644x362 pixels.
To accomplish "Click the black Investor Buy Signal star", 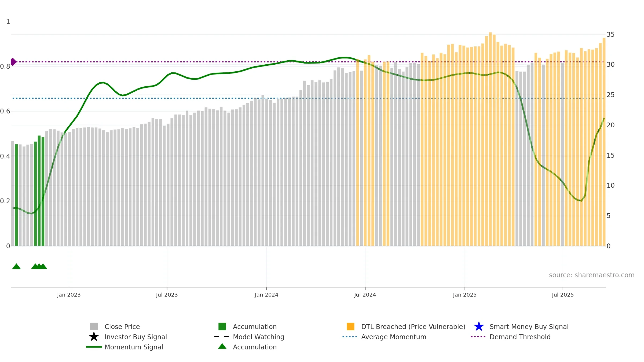I will click(x=94, y=337).
